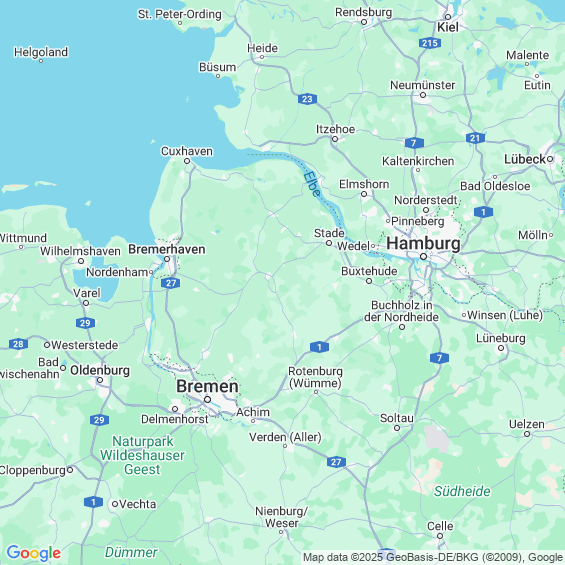
Task: Click the Cuxhaven town marker
Action: pyautogui.click(x=187, y=161)
